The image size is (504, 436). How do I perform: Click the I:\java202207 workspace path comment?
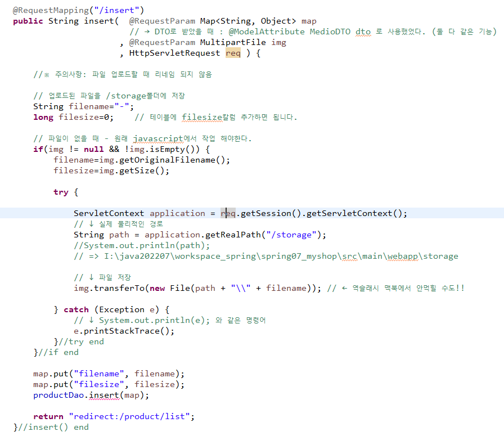click(x=266, y=257)
